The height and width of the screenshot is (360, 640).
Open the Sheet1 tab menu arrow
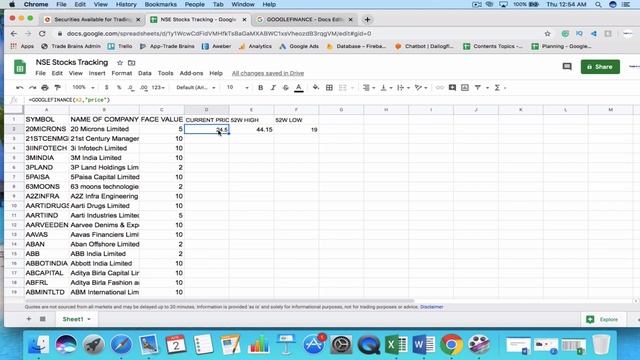[x=89, y=319]
